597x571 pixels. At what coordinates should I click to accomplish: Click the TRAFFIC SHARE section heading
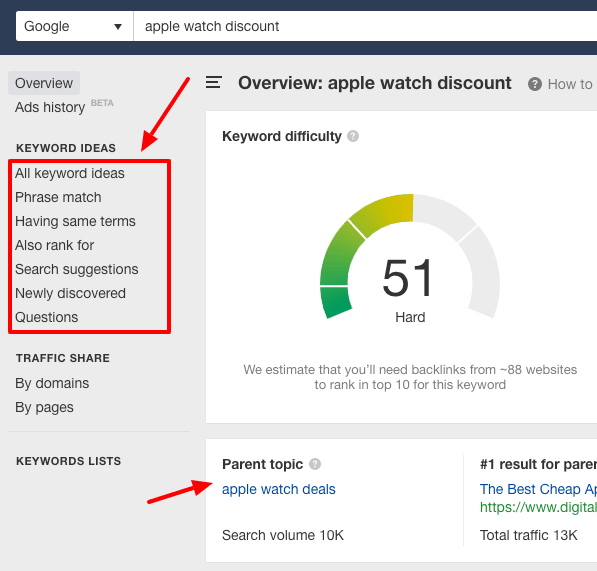click(x=63, y=358)
